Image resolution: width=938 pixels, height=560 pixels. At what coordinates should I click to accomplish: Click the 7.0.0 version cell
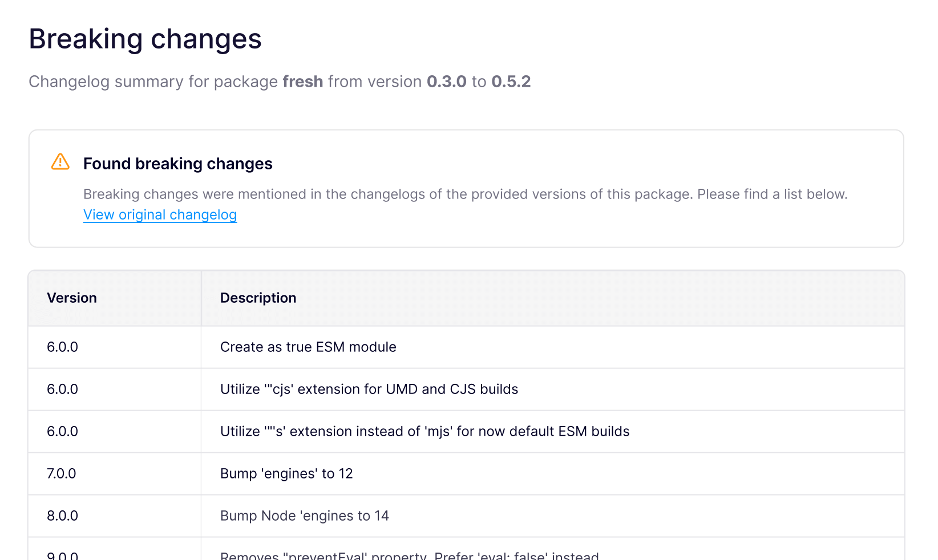61,473
